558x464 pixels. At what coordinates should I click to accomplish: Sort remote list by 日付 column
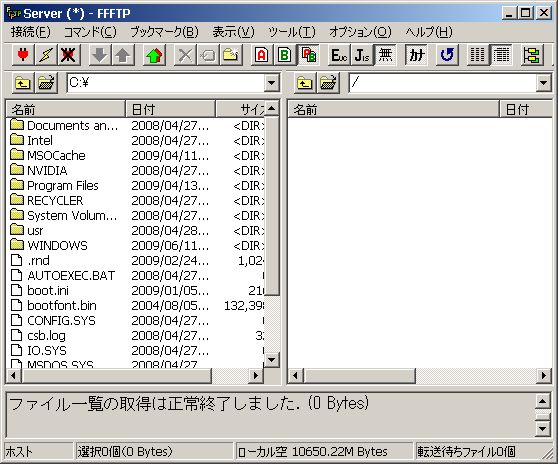click(526, 109)
